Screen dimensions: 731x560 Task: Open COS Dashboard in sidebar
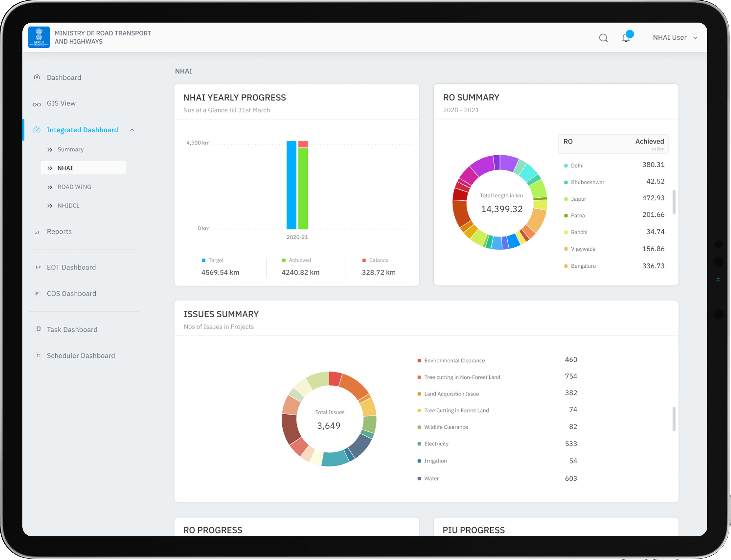coord(72,294)
